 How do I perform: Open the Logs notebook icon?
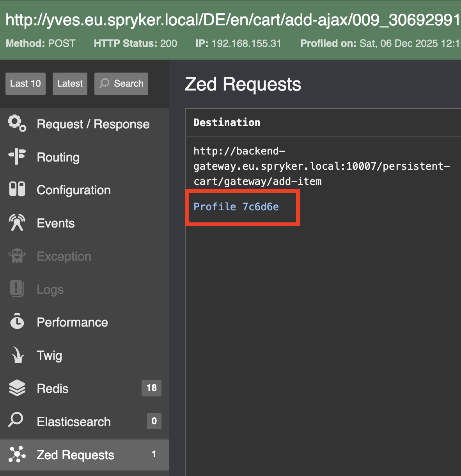pyautogui.click(x=16, y=289)
